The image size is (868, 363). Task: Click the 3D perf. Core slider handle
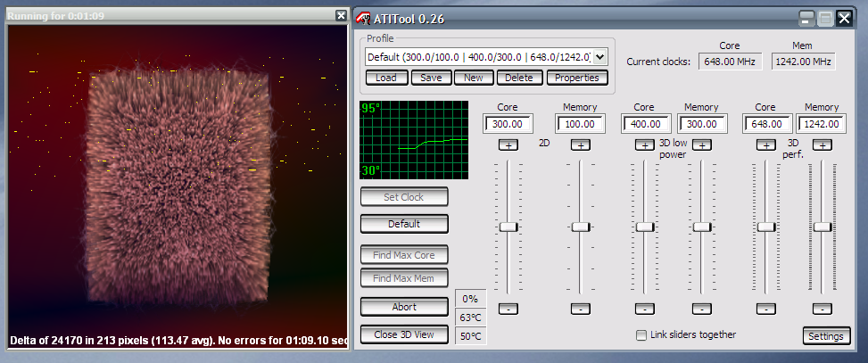point(766,227)
